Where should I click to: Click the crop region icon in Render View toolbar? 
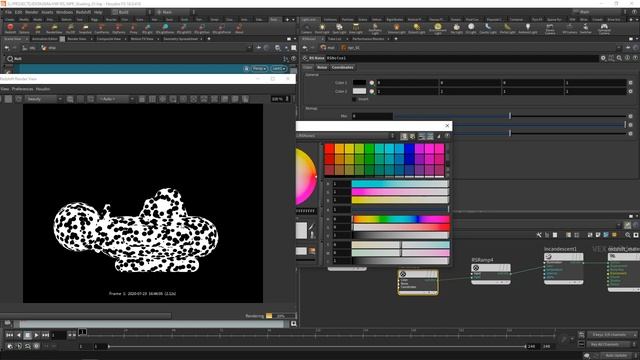click(x=91, y=99)
